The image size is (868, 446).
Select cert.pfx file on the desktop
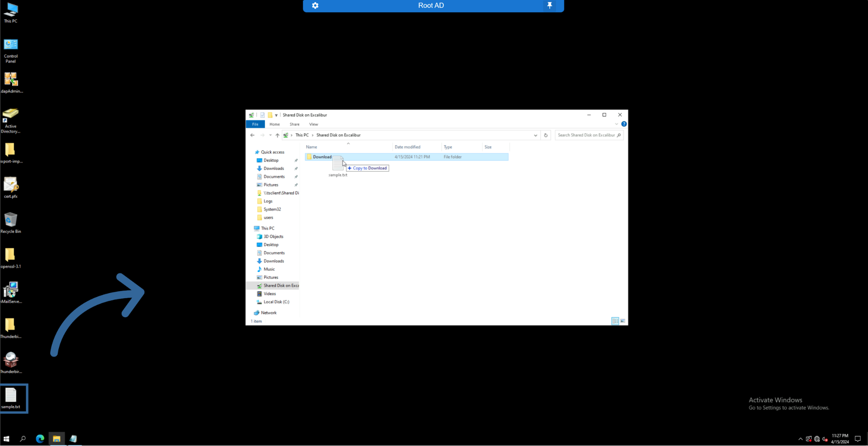pyautogui.click(x=10, y=187)
